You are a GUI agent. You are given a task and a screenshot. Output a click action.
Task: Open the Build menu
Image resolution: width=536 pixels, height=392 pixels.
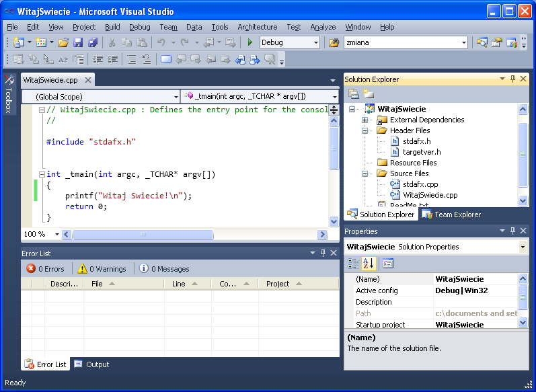pos(112,27)
